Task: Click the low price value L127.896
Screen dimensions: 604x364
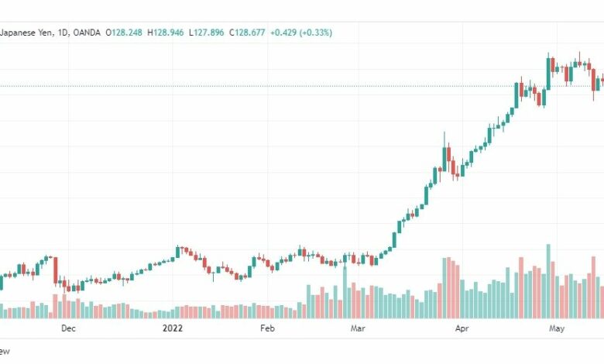Action: (207, 33)
